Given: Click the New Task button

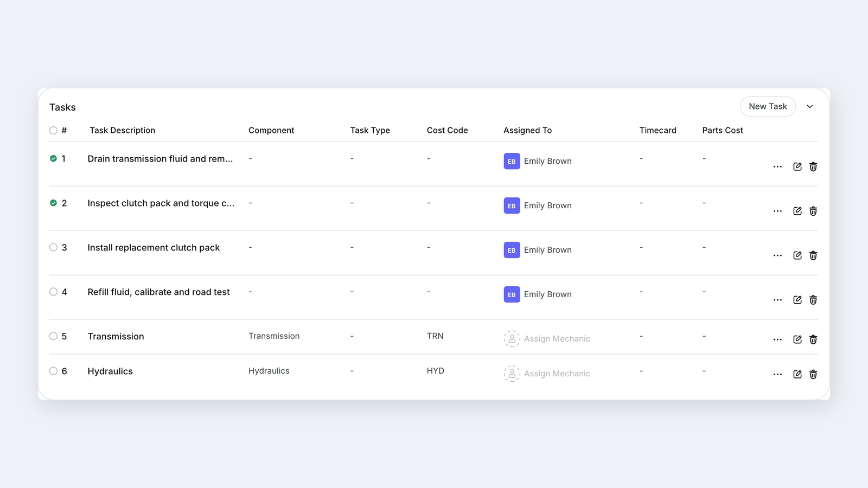Looking at the screenshot, I should [768, 106].
